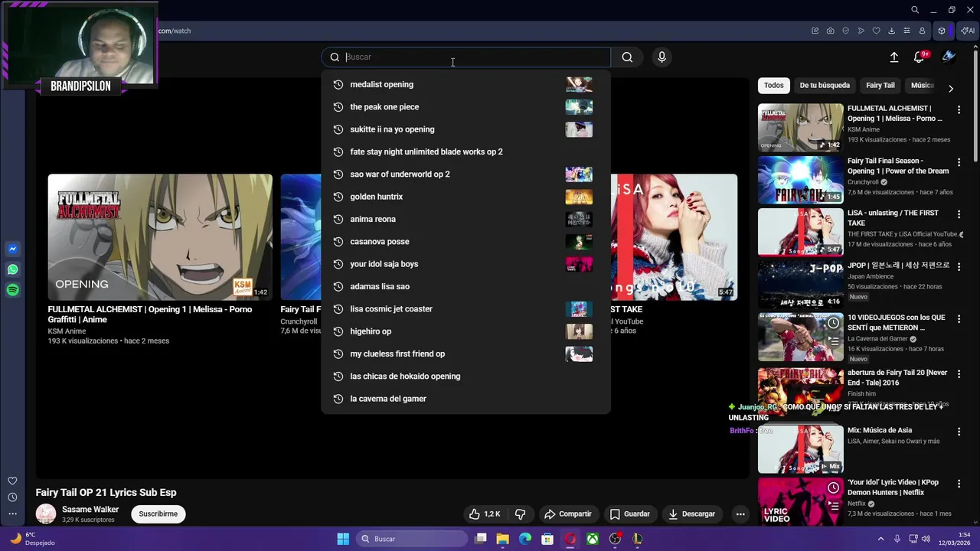Select the Fairy Tail filter chip

click(x=880, y=86)
